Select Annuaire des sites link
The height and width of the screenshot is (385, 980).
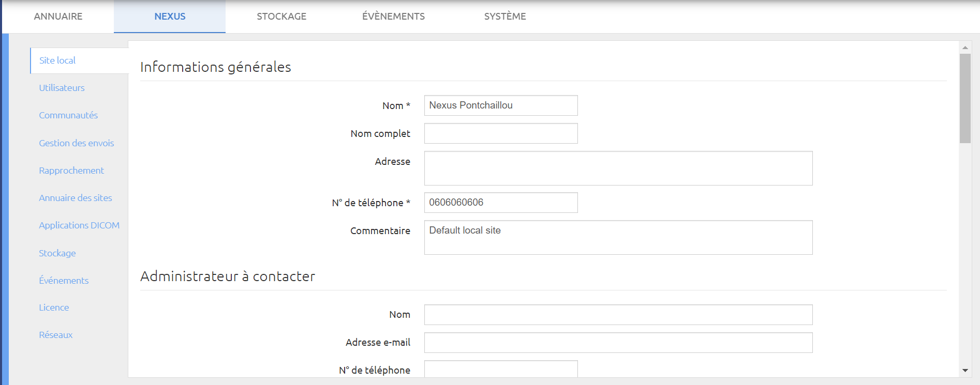click(x=75, y=198)
